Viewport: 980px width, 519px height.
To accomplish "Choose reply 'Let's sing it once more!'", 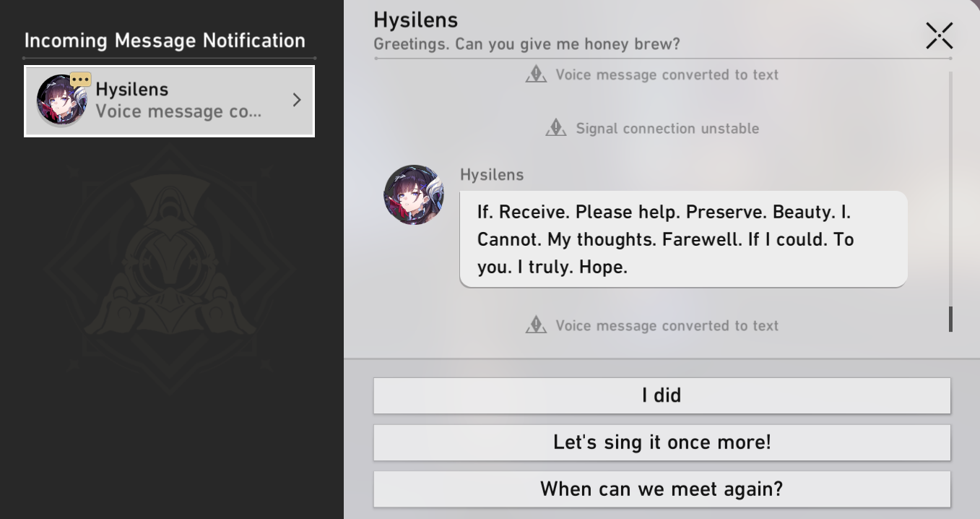I will pos(662,442).
